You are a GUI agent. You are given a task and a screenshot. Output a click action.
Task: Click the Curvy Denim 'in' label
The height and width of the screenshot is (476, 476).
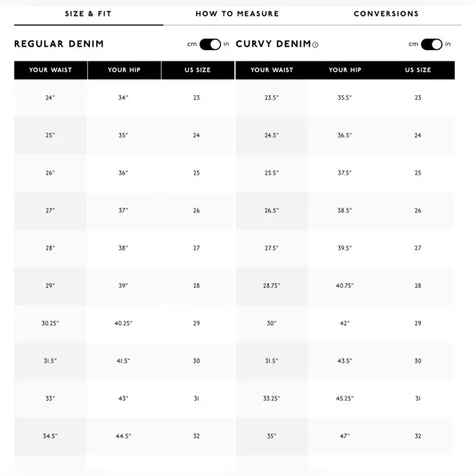click(448, 44)
